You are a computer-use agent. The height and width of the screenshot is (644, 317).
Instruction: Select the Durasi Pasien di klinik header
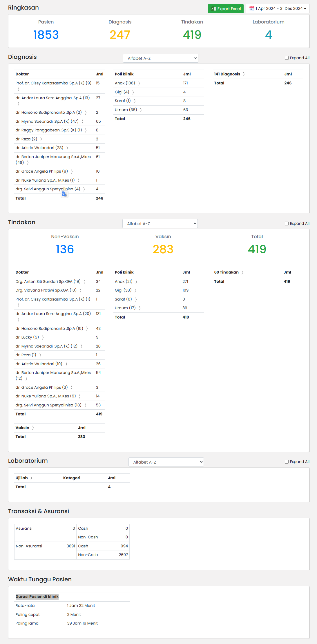point(37,597)
